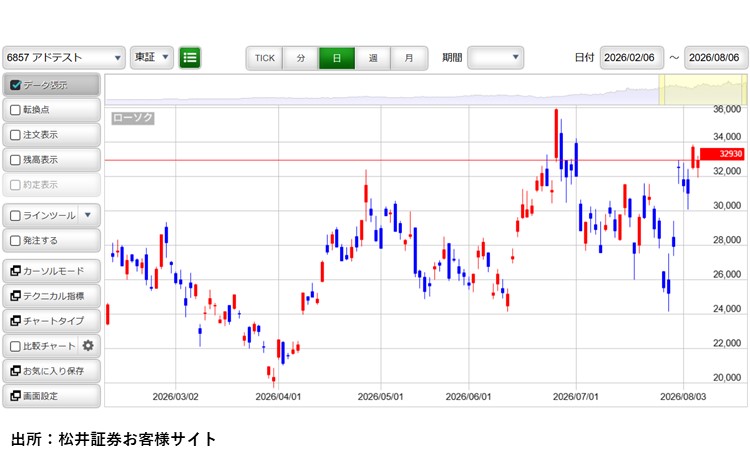Open the comparison chart gear settings
The width and height of the screenshot is (750, 454).
coord(88,345)
